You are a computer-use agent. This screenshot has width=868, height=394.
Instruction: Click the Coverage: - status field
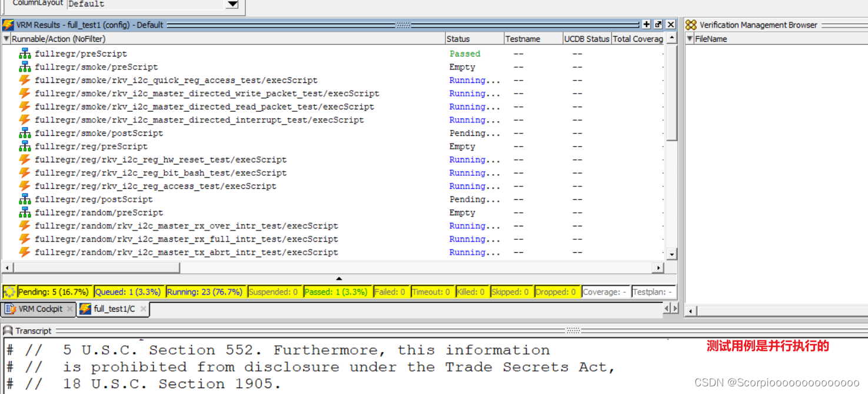click(x=606, y=292)
